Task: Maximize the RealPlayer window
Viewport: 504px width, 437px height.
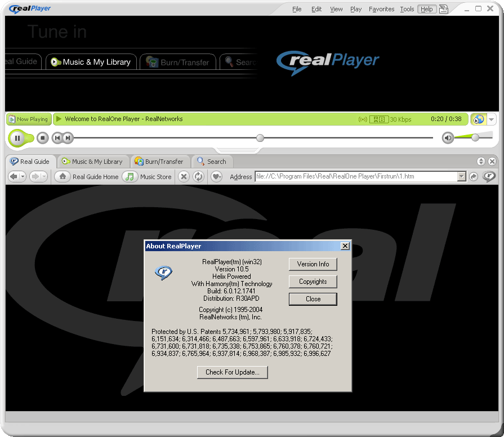Action: 478,8
